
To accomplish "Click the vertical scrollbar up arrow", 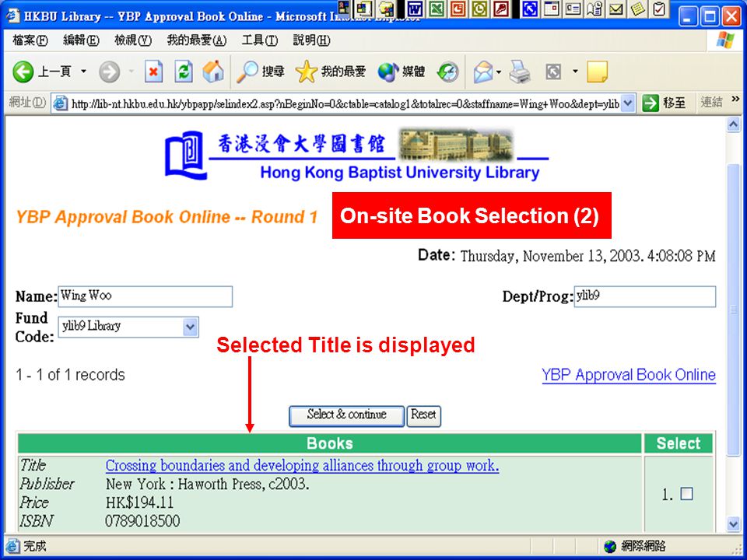I will (734, 124).
